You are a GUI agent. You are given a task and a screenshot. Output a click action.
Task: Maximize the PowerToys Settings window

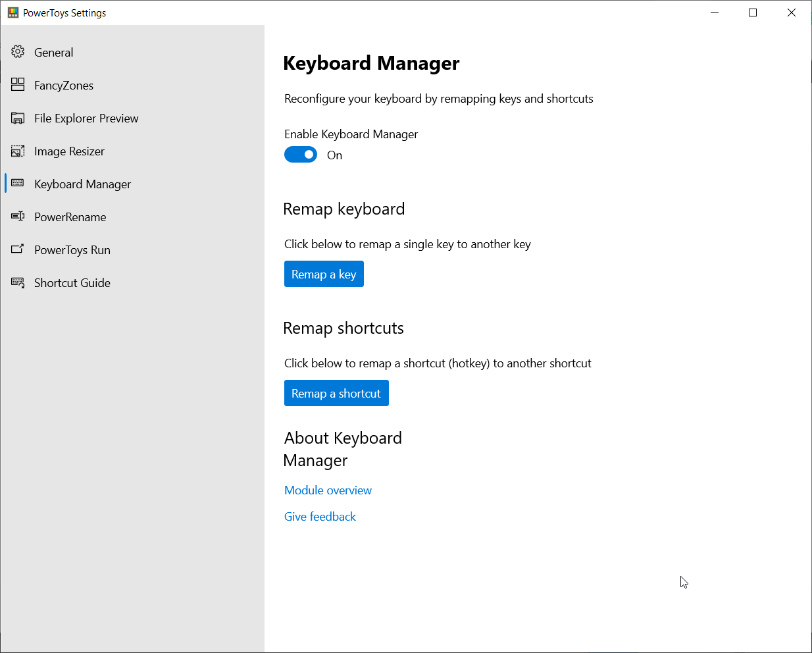click(753, 13)
